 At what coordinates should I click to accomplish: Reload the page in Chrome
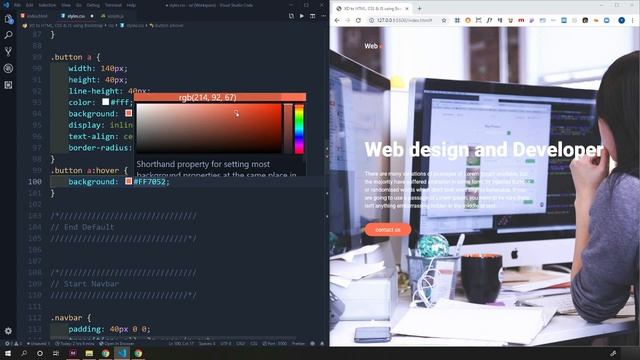pos(358,20)
